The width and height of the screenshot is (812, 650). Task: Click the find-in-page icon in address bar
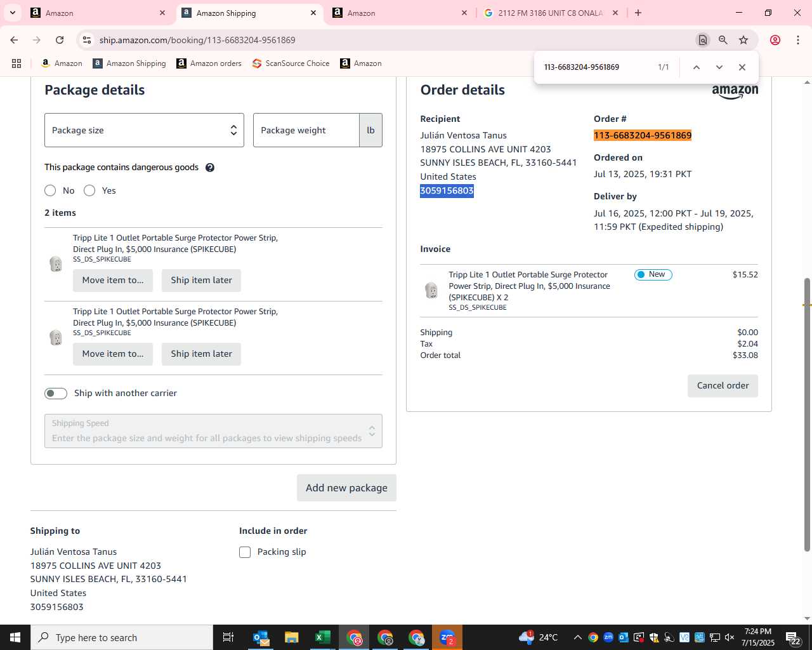pos(702,40)
